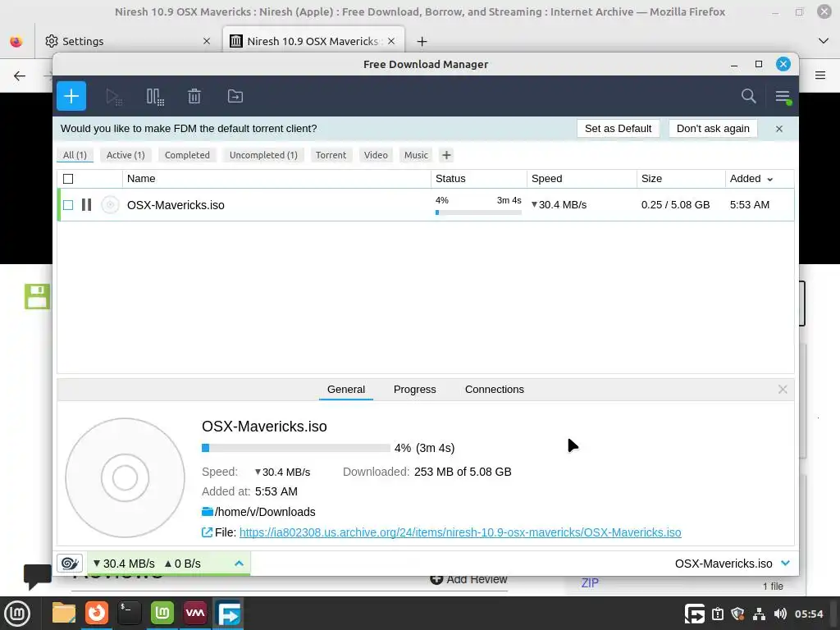
Task: Switch to the Progress details tab
Action: pos(414,390)
